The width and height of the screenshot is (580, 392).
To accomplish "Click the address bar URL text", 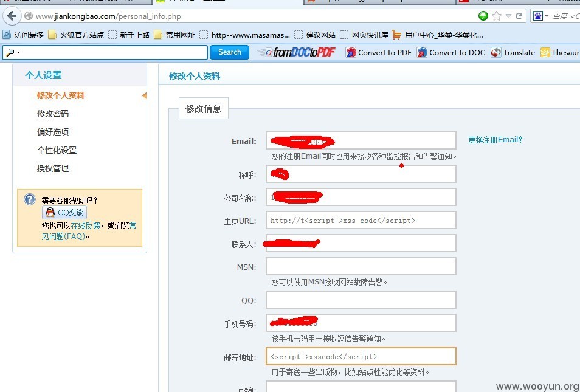I will (x=108, y=16).
